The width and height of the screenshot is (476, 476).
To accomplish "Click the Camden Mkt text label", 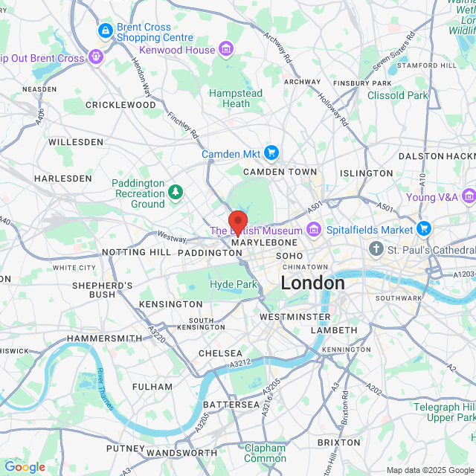I will 231,154.
